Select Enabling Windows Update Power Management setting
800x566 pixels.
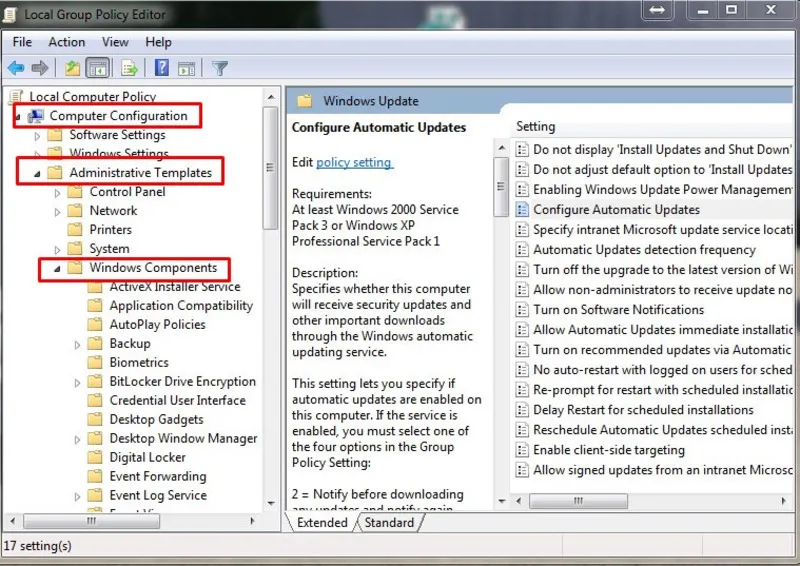tap(654, 189)
